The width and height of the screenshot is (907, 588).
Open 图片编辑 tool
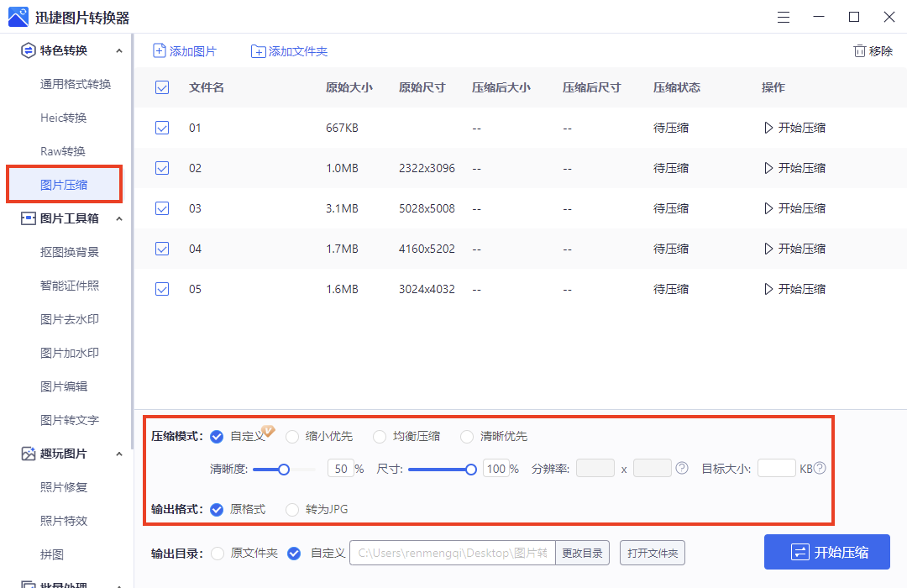click(64, 386)
